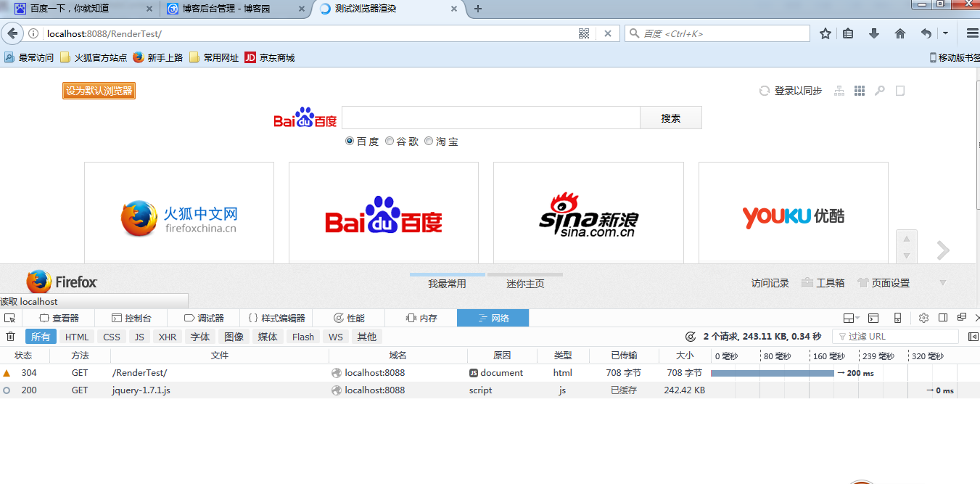This screenshot has height=484, width=980.
Task: Switch to the 迷你主页 section
Action: (525, 284)
